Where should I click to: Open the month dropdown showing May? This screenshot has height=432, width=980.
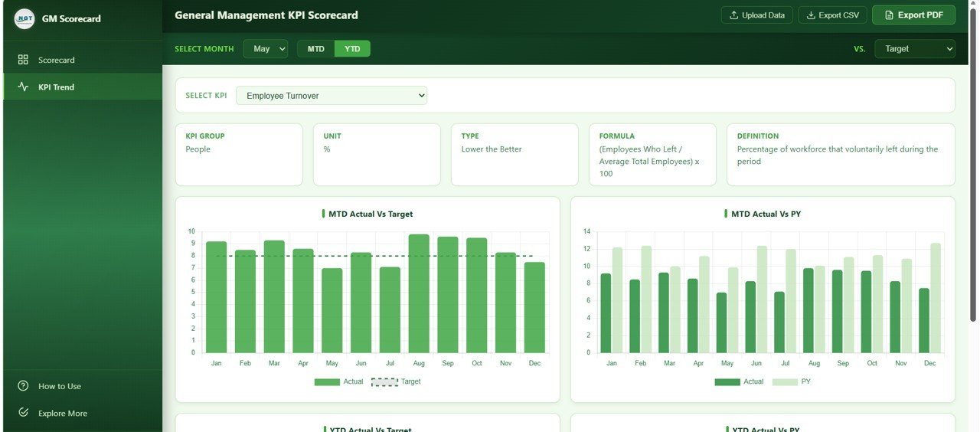pos(265,49)
